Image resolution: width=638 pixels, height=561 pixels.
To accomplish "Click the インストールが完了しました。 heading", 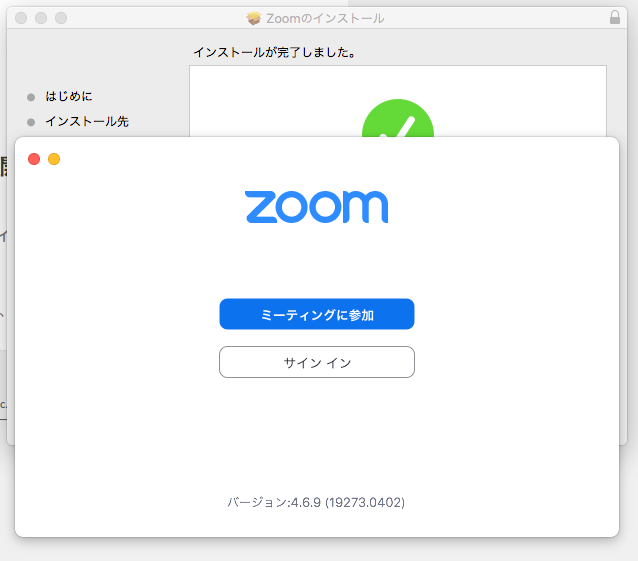I will pyautogui.click(x=274, y=51).
